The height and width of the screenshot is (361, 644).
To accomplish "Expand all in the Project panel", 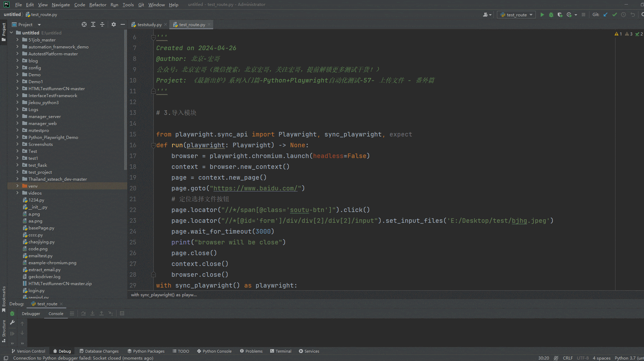I will coord(93,24).
